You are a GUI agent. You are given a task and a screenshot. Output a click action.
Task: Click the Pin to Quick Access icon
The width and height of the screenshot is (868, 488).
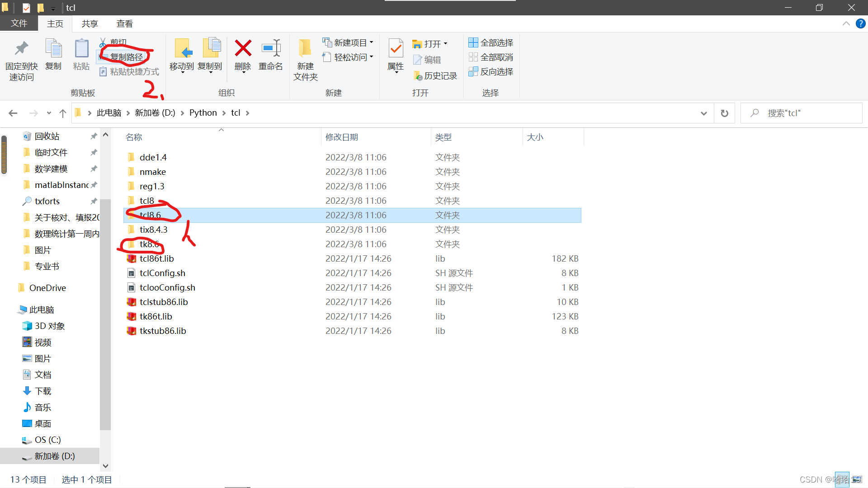(21, 48)
